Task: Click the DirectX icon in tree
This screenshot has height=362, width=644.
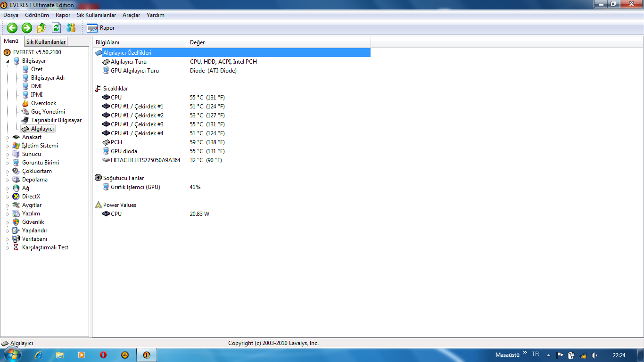Action: 16,197
